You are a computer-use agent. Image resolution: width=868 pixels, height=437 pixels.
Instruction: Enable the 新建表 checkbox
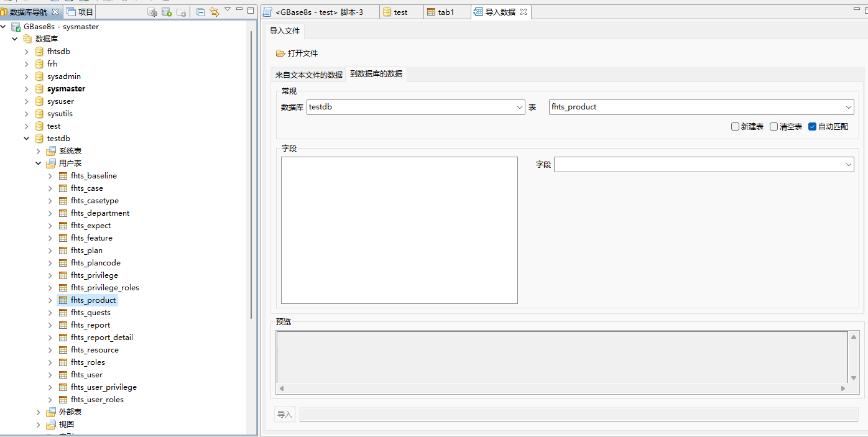735,127
